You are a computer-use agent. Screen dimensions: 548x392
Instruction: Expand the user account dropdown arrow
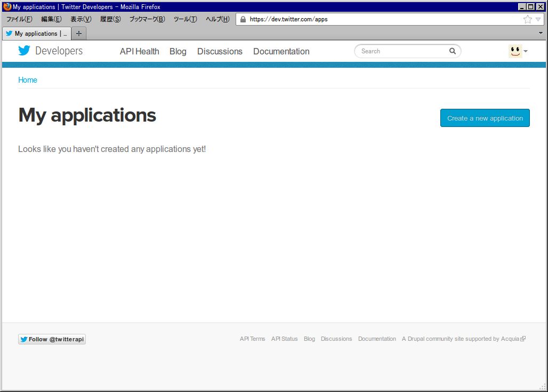pos(525,51)
